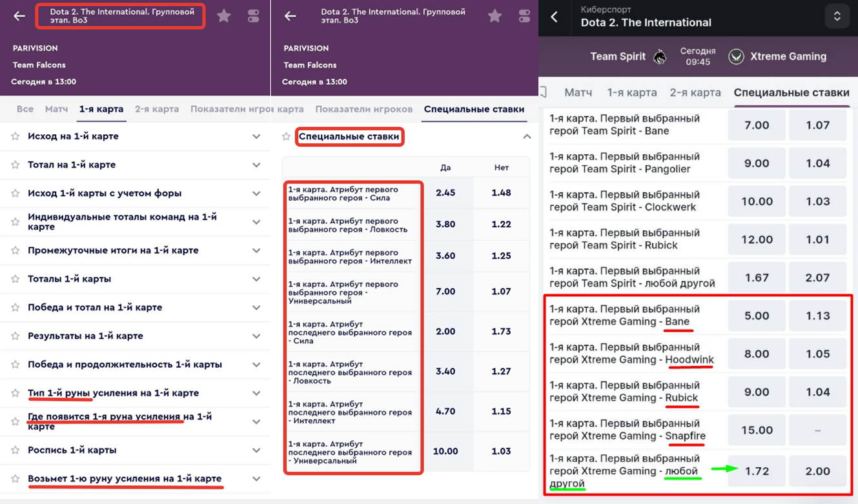Star the 'Тоталы 1-й карты' market
This screenshot has height=504, width=858.
15,279
